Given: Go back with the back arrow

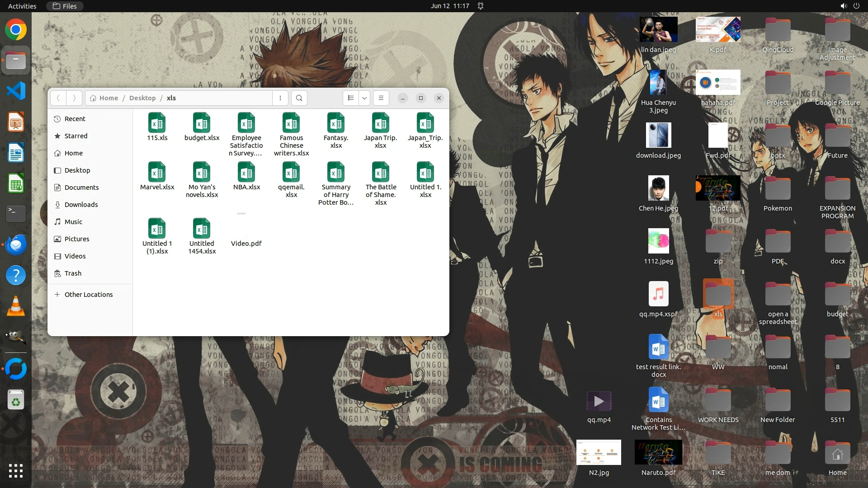Looking at the screenshot, I should point(58,98).
